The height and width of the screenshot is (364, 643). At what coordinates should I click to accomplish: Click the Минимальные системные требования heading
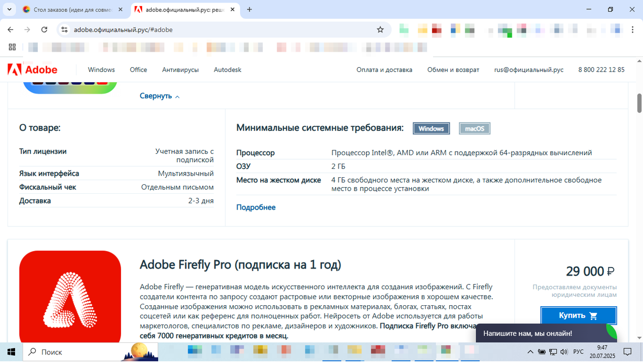click(x=320, y=128)
